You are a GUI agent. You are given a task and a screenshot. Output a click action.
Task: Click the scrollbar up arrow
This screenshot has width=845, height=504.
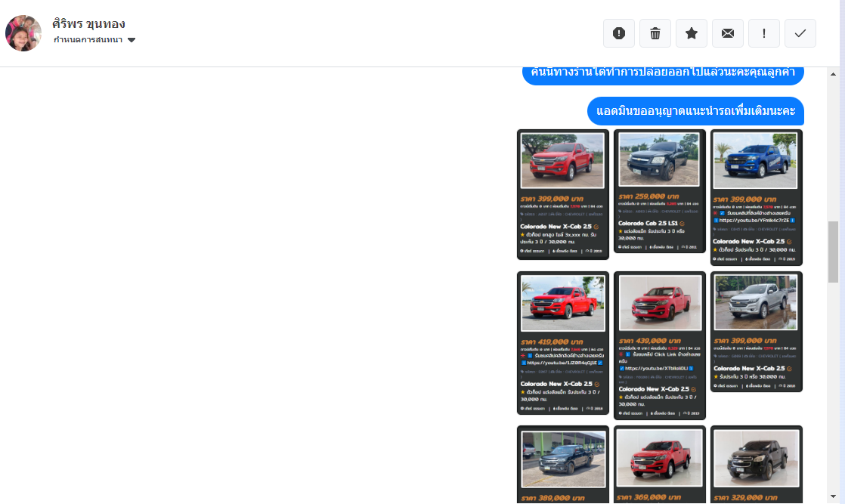[833, 75]
